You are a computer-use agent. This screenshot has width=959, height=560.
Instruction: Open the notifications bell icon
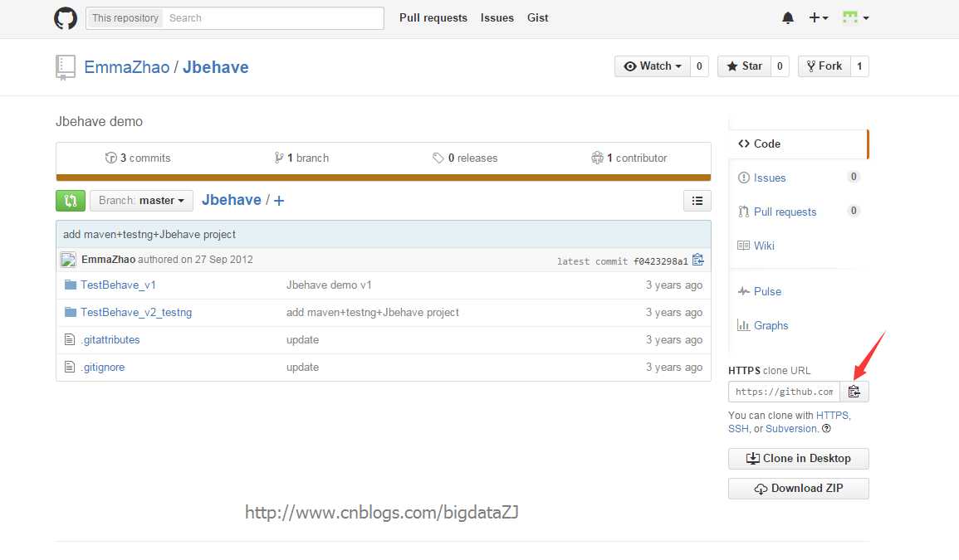(788, 17)
